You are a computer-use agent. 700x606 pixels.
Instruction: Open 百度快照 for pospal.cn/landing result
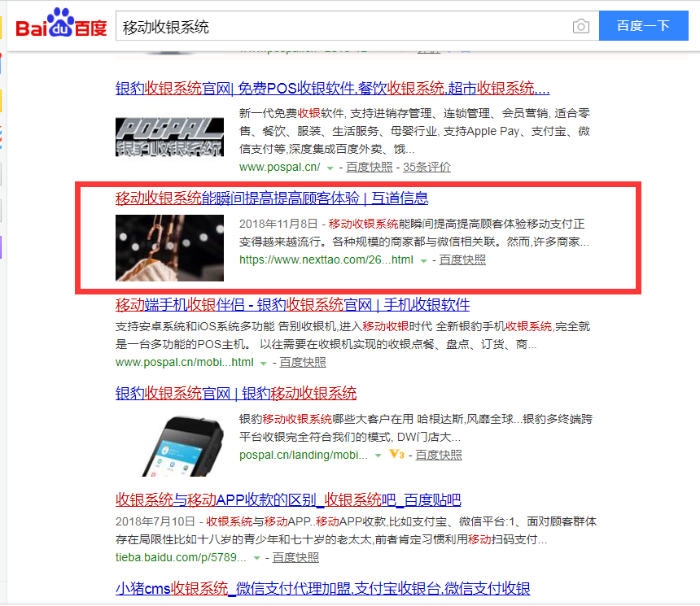[439, 456]
